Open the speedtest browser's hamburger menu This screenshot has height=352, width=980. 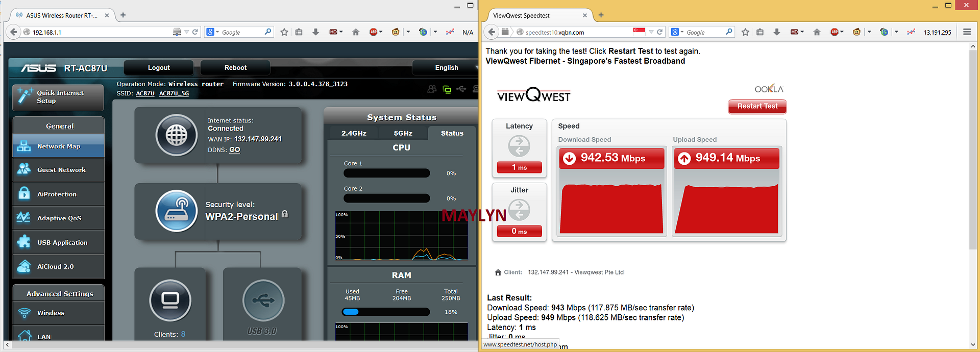tap(967, 32)
